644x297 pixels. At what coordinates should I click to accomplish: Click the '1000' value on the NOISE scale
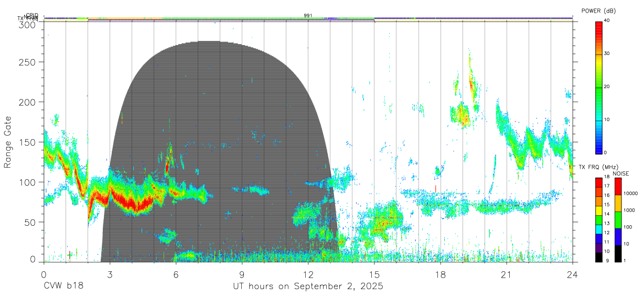pyautogui.click(x=629, y=211)
